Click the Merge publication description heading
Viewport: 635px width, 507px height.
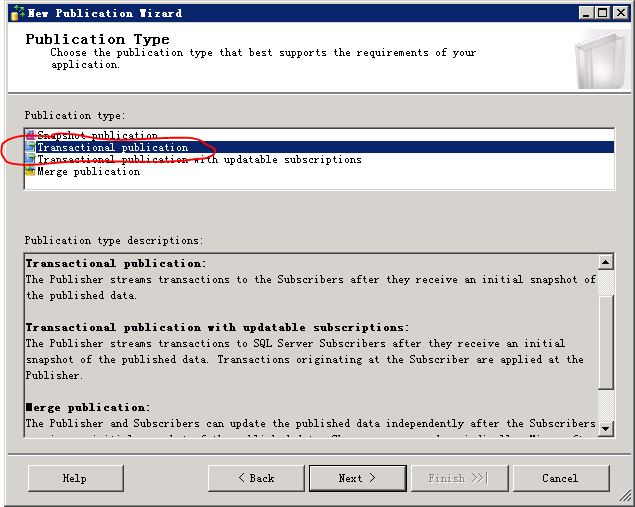coord(88,407)
